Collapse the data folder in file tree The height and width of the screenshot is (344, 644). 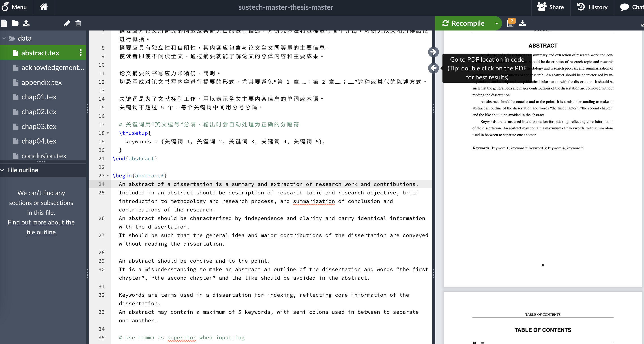pyautogui.click(x=4, y=38)
